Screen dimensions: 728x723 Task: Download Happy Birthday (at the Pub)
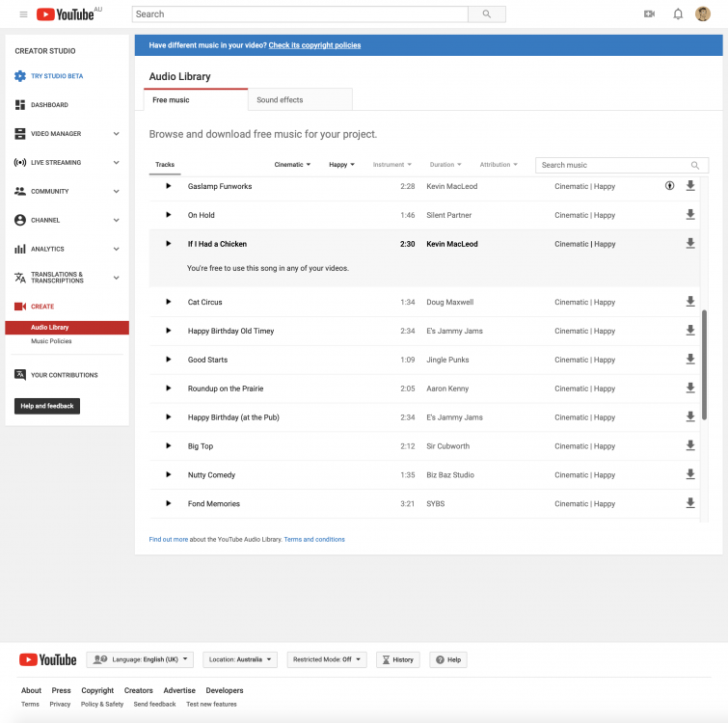tap(690, 416)
